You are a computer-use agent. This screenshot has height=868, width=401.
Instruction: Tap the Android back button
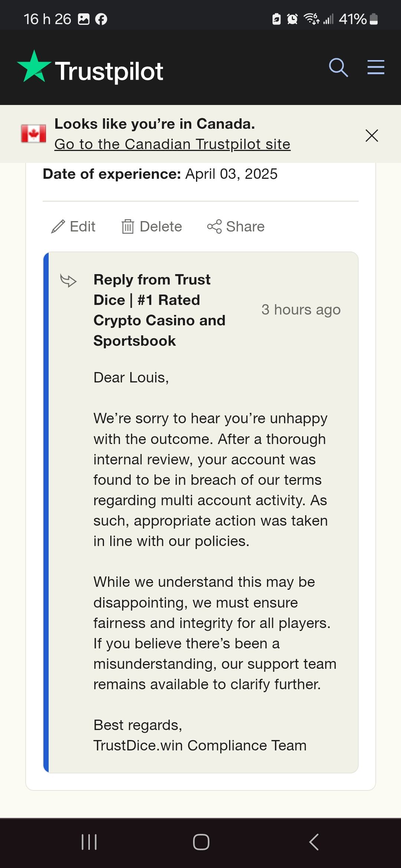pos(314,842)
